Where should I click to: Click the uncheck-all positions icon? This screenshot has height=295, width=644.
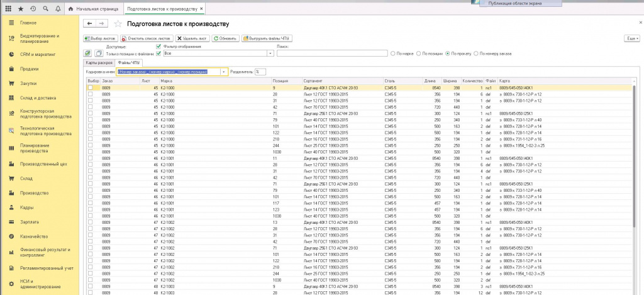click(x=99, y=53)
